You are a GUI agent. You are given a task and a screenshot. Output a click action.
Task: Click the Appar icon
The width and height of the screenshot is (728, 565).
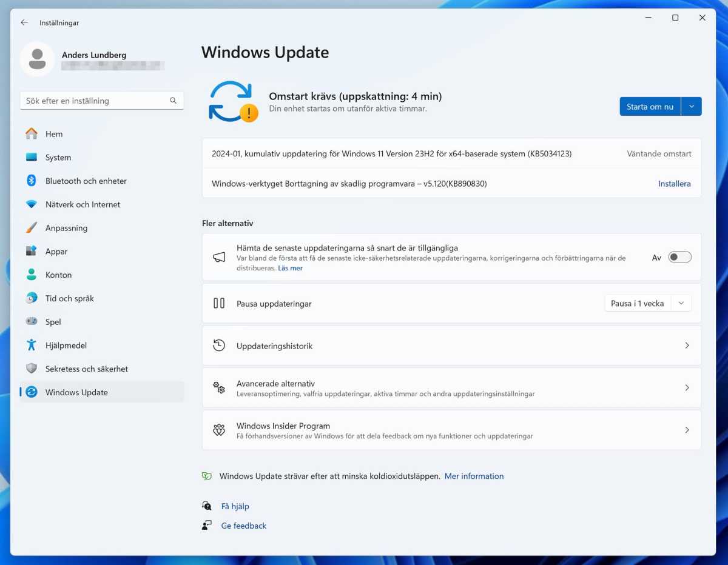click(32, 252)
